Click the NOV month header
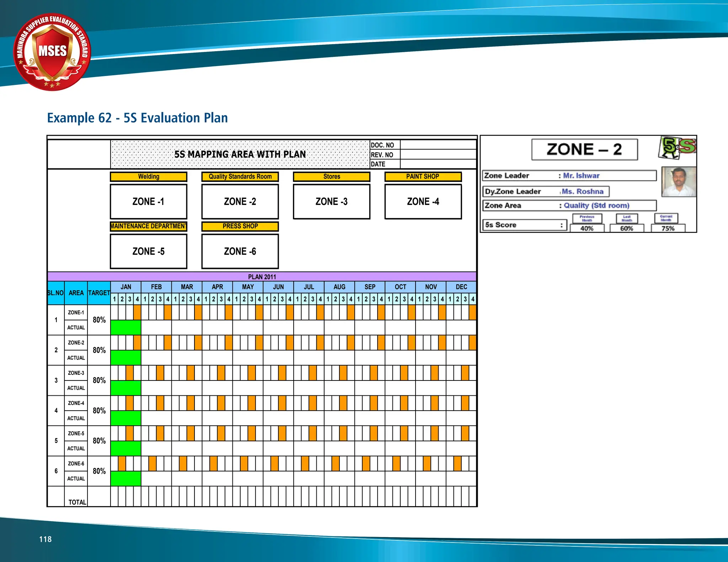The height and width of the screenshot is (562, 728). click(x=431, y=287)
